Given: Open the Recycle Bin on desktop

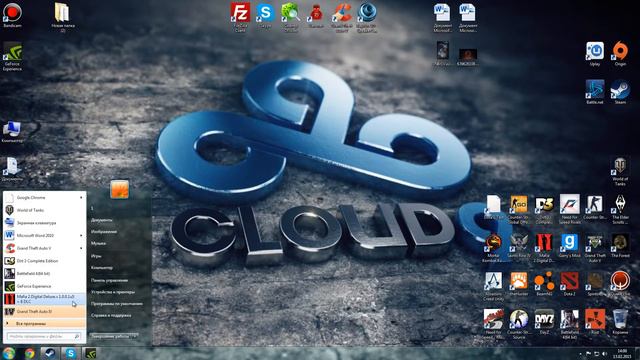Looking at the screenshot, I should pyautogui.click(x=620, y=322).
